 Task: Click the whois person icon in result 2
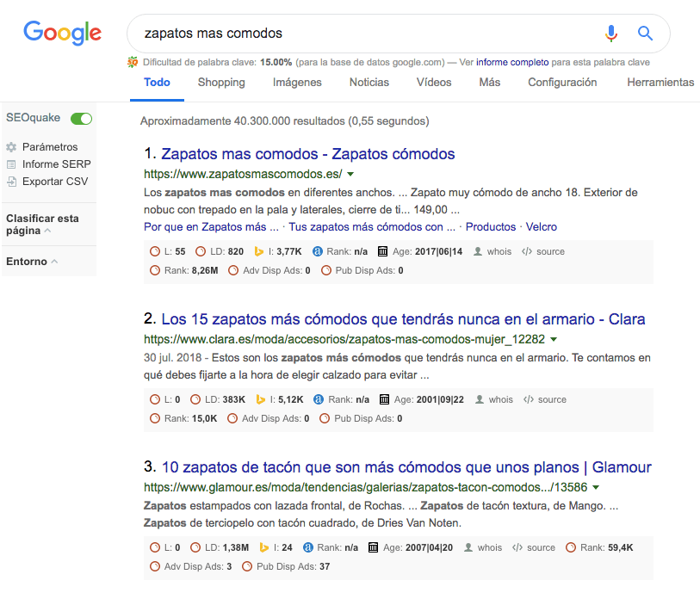pyautogui.click(x=480, y=399)
